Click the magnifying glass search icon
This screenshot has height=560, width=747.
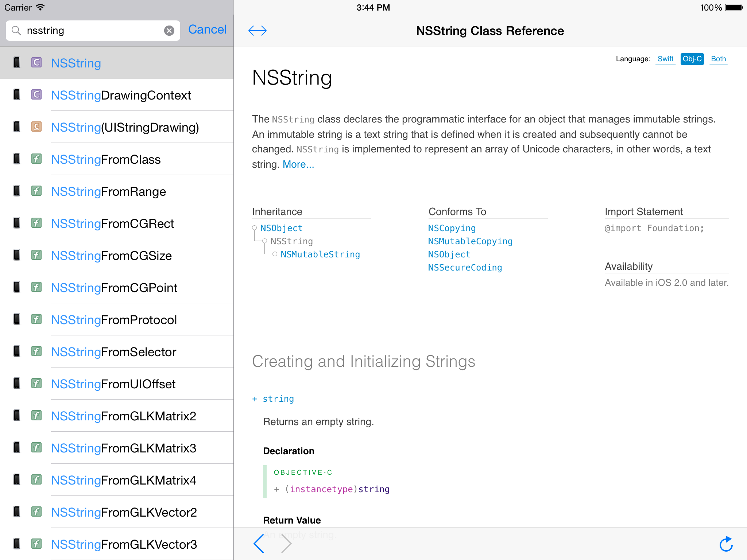pos(16,31)
